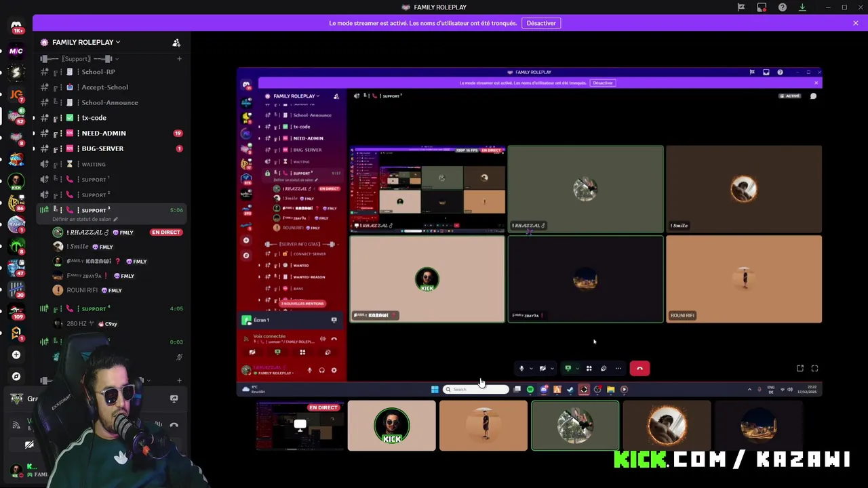The height and width of the screenshot is (488, 868).
Task: Open soundboard icon in call controls
Action: tap(604, 369)
